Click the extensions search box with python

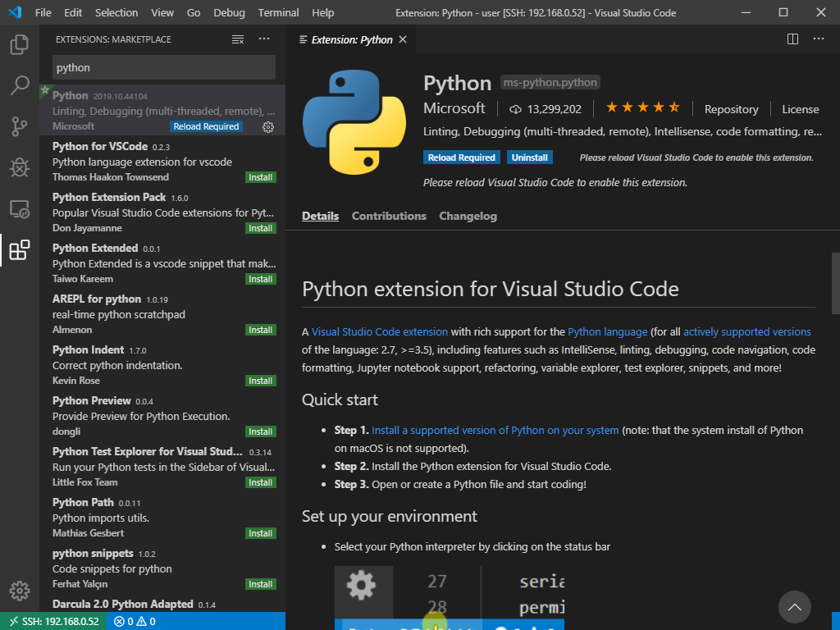point(164,67)
